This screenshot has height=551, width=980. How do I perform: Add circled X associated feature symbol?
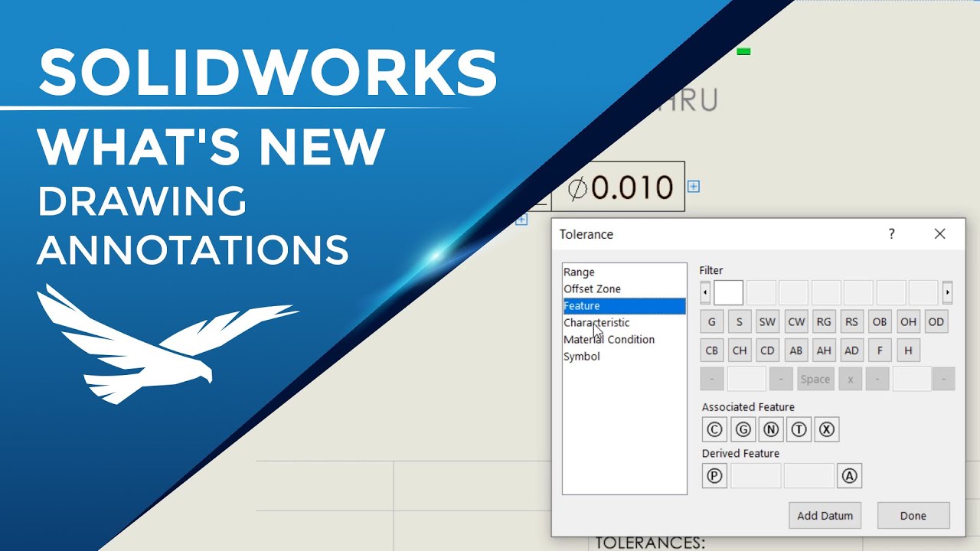click(827, 429)
